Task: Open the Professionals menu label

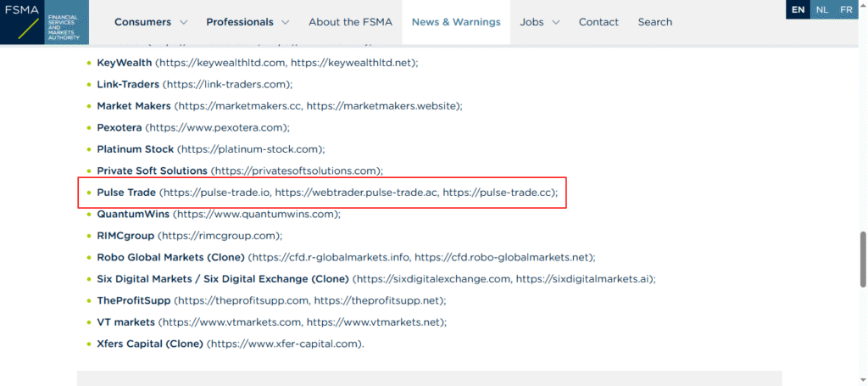Action: coord(240,22)
